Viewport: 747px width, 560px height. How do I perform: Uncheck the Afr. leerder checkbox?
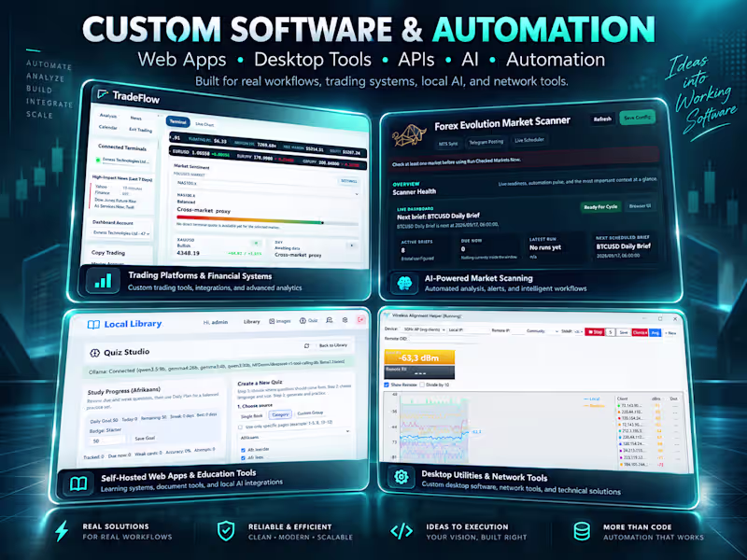click(243, 450)
